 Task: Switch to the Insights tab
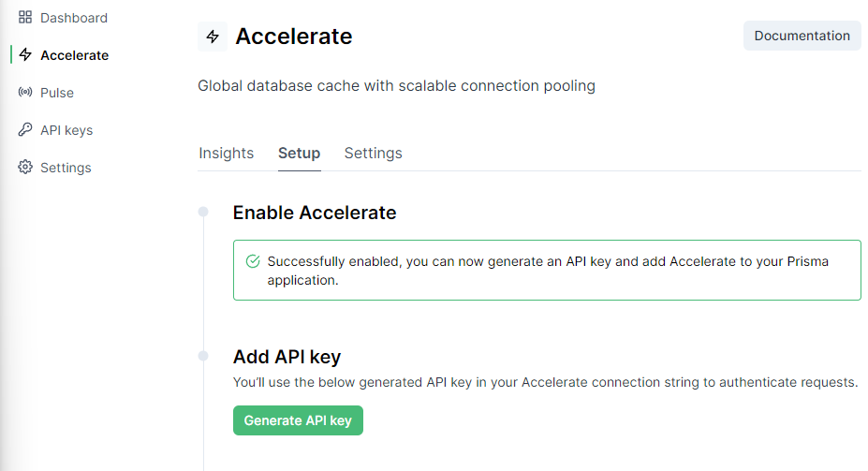click(x=226, y=153)
